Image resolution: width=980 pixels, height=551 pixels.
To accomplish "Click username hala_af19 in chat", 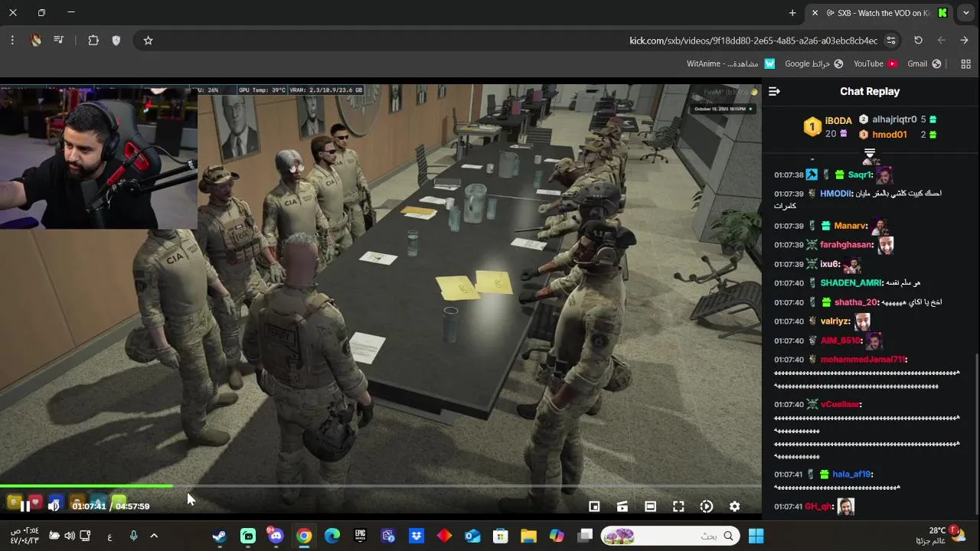I will click(851, 474).
